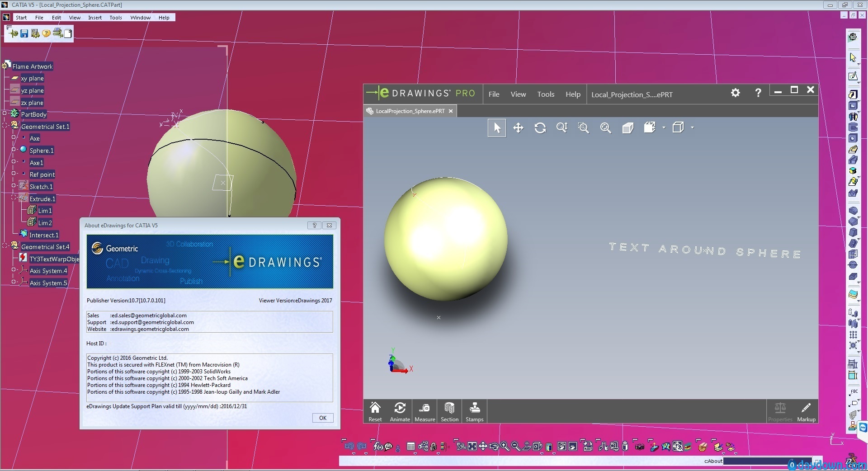Screen dimensions: 868x471
Task: Click Zoom to Area icon in eDrawings
Action: click(x=584, y=128)
